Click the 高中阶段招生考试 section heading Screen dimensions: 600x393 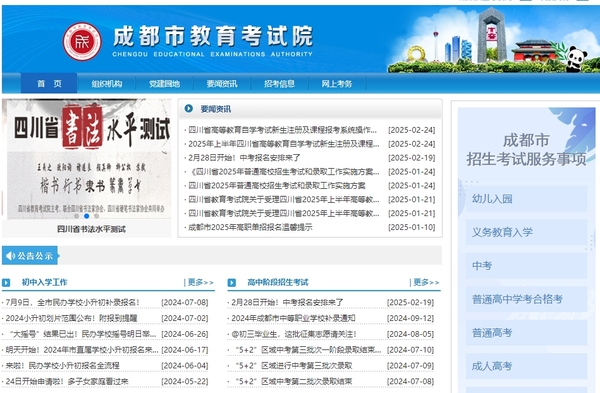[x=278, y=282]
